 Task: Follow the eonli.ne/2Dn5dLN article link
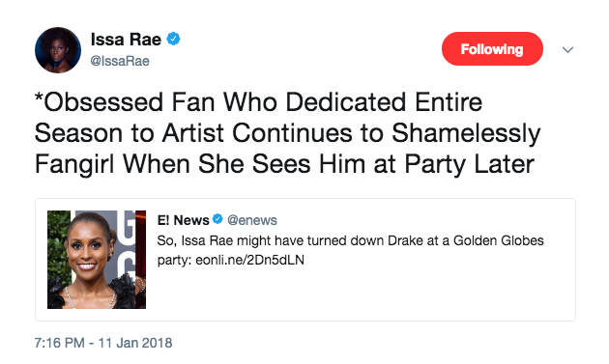click(249, 260)
